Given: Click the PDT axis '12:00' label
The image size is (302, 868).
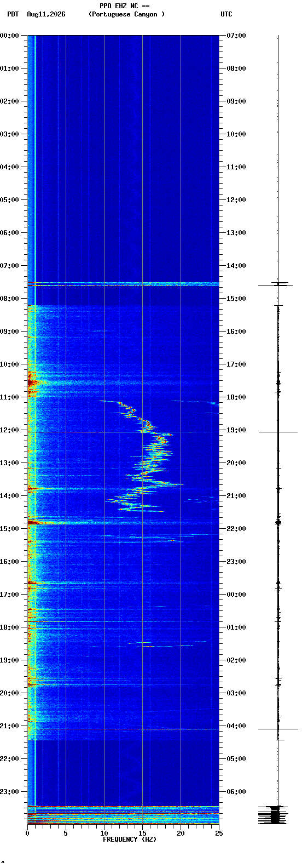Looking at the screenshot, I should (10, 430).
